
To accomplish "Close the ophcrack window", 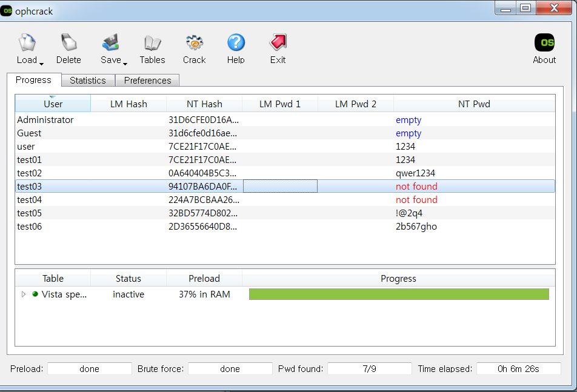I will coord(554,8).
